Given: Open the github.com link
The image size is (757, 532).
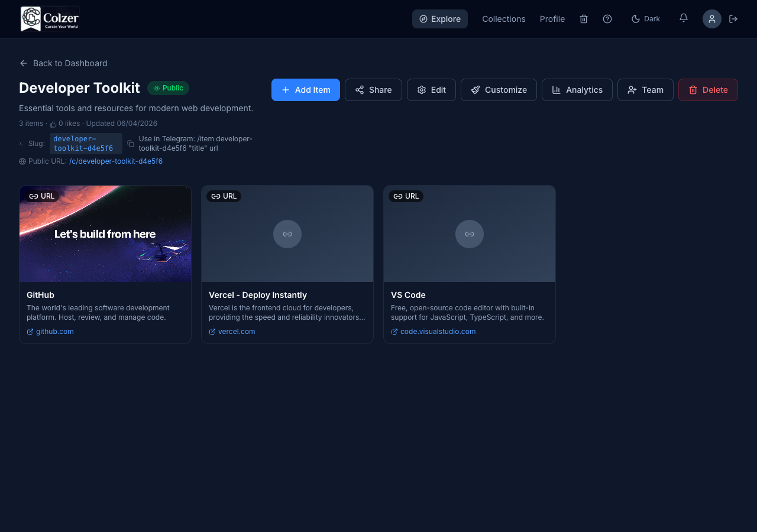Looking at the screenshot, I should pyautogui.click(x=55, y=331).
